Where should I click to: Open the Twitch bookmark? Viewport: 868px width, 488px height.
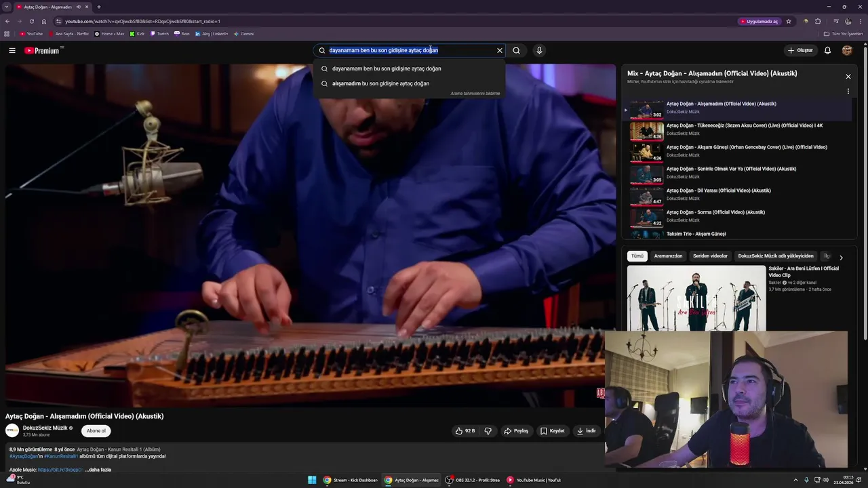[159, 34]
